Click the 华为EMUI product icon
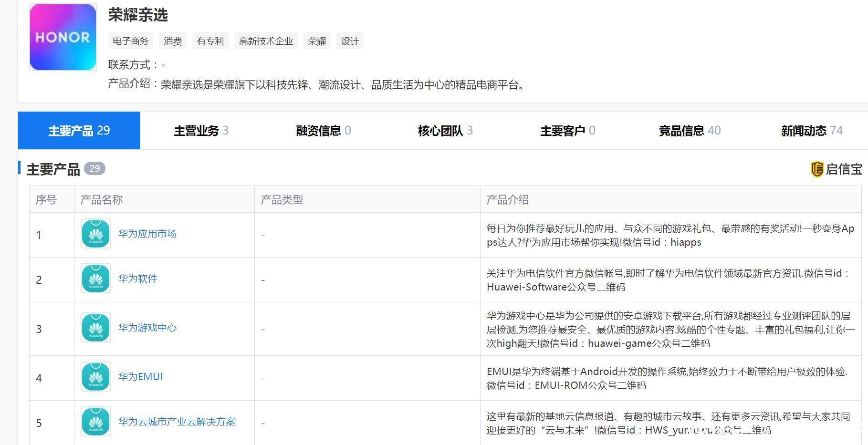 [x=95, y=377]
